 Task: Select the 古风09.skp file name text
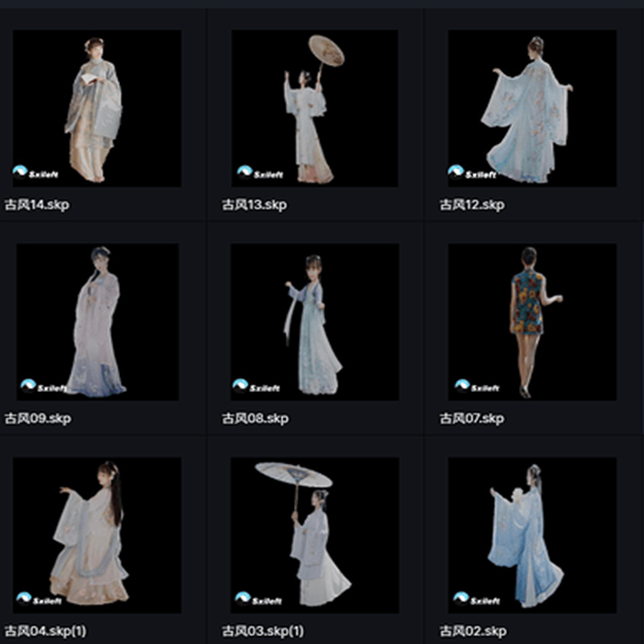pyautogui.click(x=37, y=419)
